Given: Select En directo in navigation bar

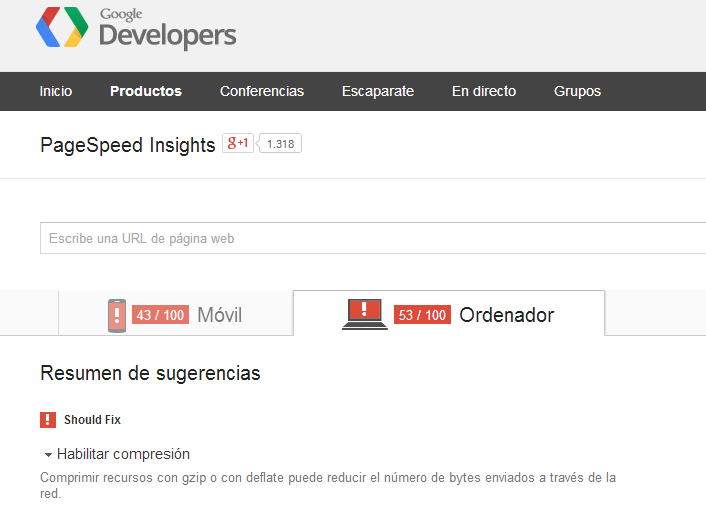Looking at the screenshot, I should [484, 91].
